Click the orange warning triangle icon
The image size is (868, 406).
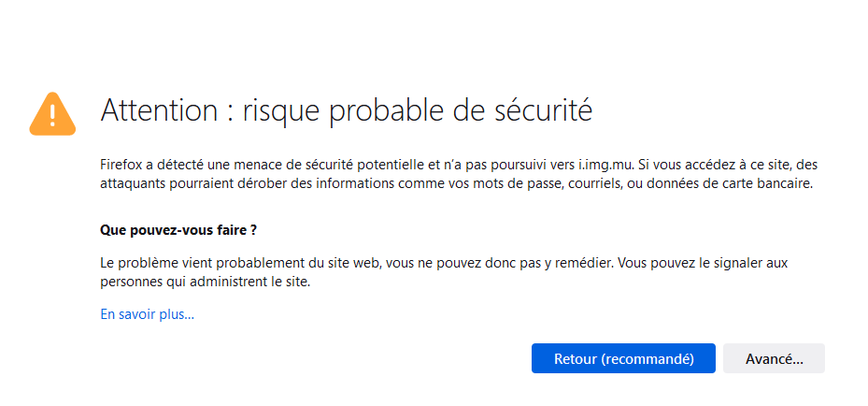52,113
